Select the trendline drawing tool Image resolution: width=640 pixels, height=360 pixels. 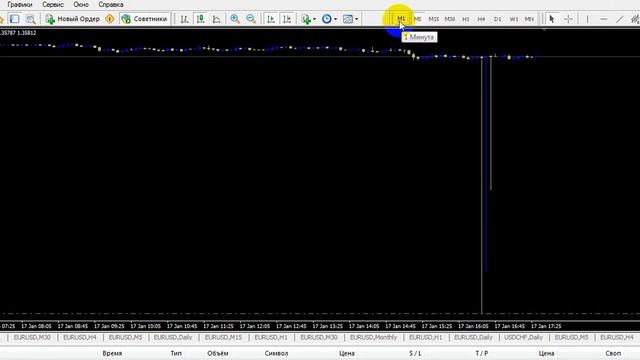click(x=620, y=19)
